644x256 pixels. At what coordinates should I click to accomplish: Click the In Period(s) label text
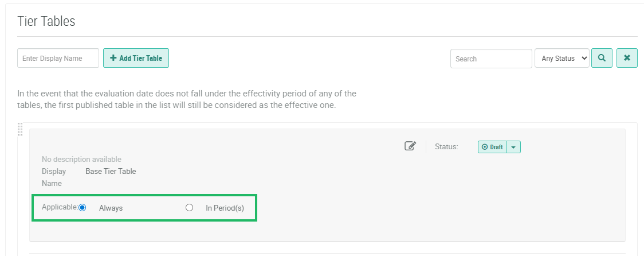click(225, 208)
